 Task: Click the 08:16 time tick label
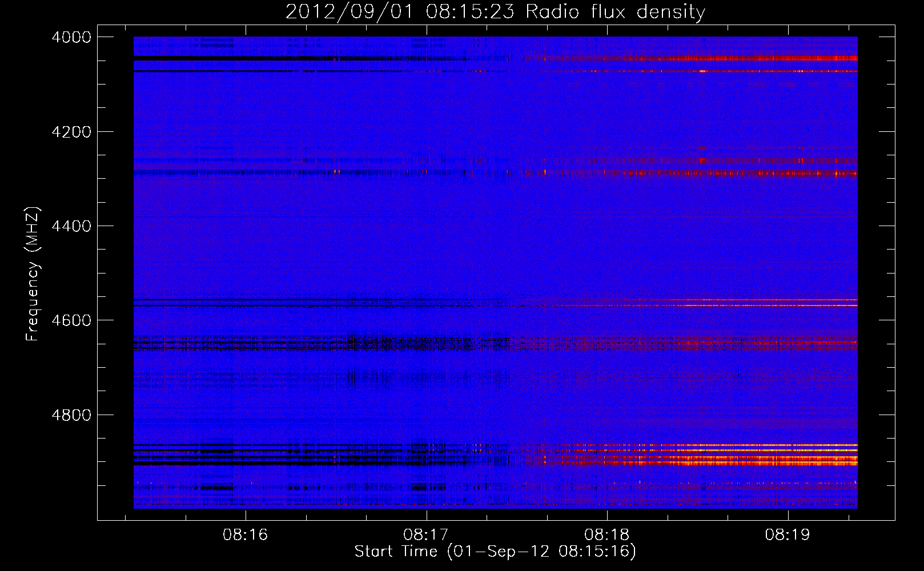pos(245,535)
